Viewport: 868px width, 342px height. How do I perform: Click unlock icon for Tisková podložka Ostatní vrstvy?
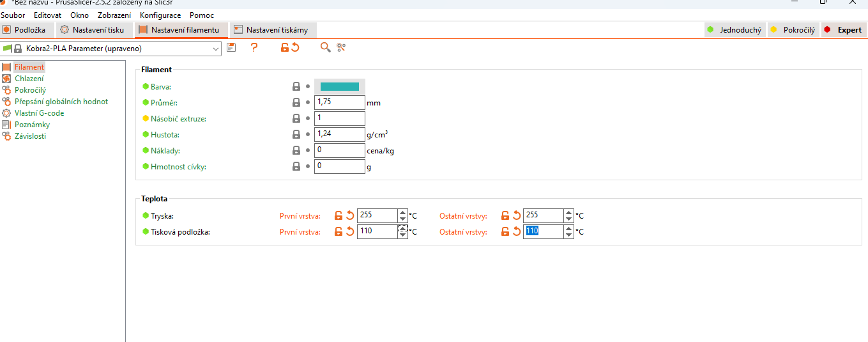[x=505, y=231]
